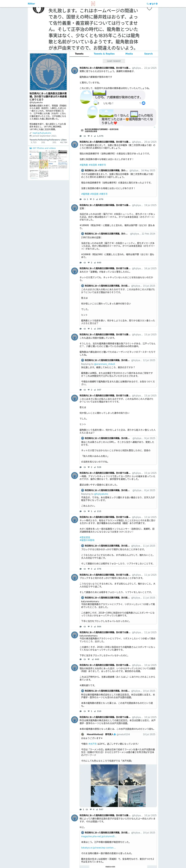Click the views icon showing 376
Screen dimensions: 186x868
[95, 569]
